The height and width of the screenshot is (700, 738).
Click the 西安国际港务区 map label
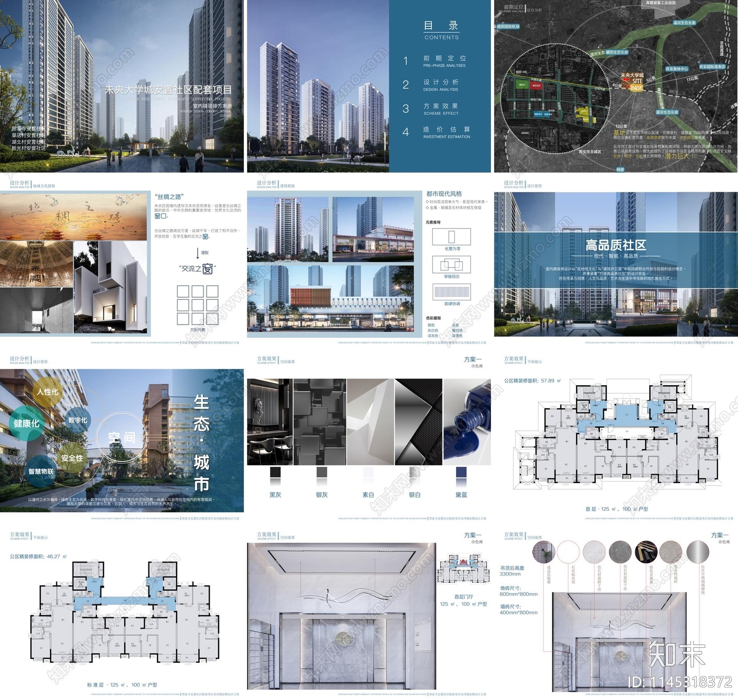pos(712,66)
